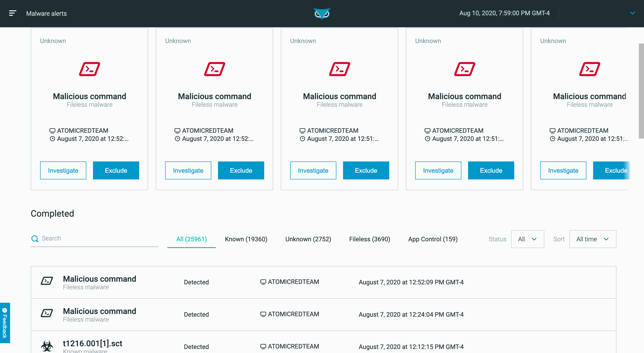This screenshot has width=644, height=353.
Task: Focus the Search input field
Action: tap(99, 238)
